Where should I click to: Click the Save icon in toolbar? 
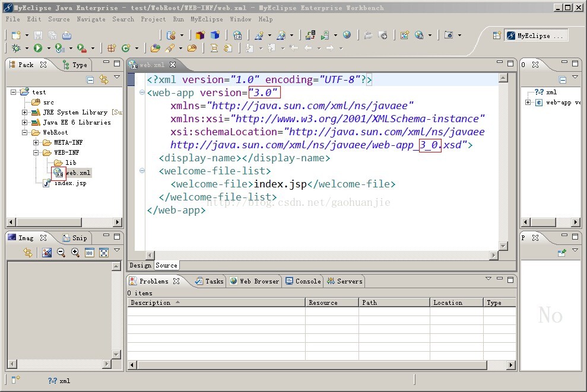pyautogui.click(x=38, y=35)
